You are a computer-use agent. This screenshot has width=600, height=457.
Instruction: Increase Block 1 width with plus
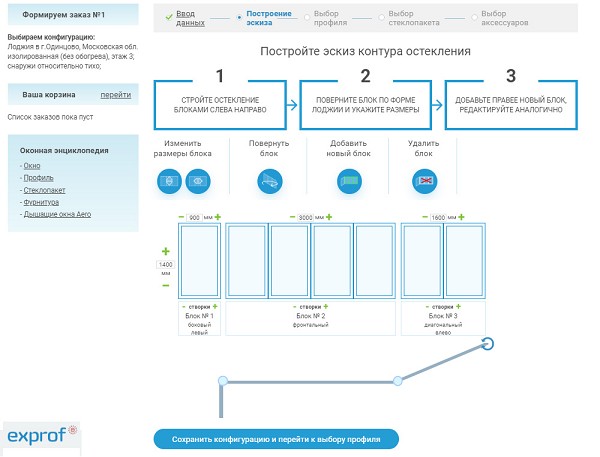point(217,217)
